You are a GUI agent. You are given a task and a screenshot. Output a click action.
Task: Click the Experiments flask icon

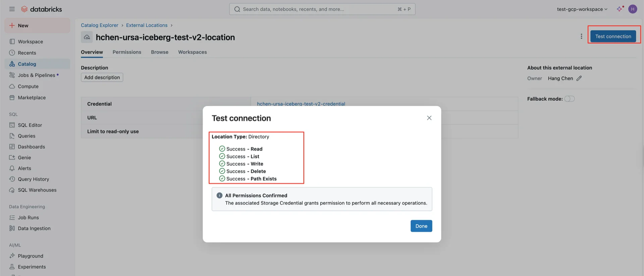[x=12, y=267]
